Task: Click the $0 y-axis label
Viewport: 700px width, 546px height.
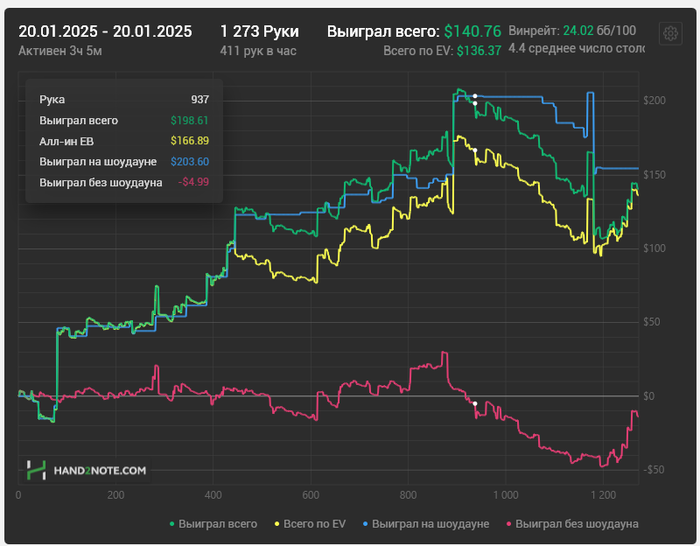Action: (650, 396)
